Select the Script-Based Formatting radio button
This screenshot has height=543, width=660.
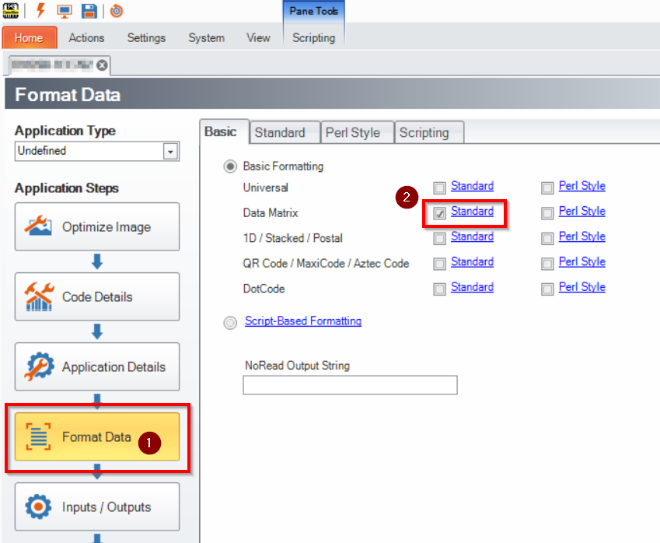click(231, 322)
